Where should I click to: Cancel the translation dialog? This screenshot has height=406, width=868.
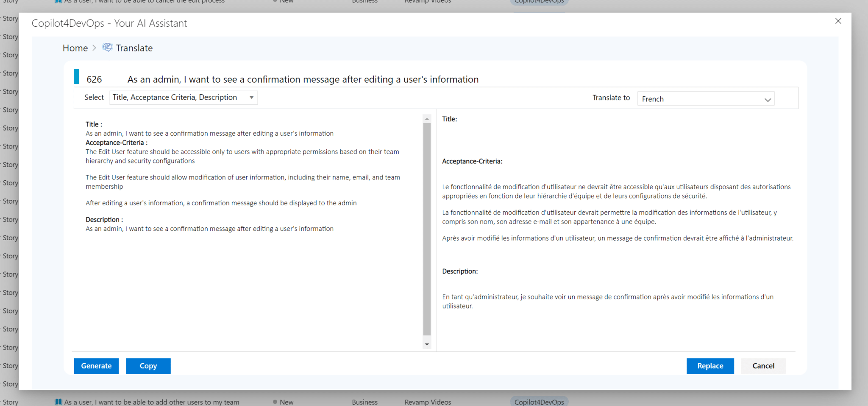point(763,366)
